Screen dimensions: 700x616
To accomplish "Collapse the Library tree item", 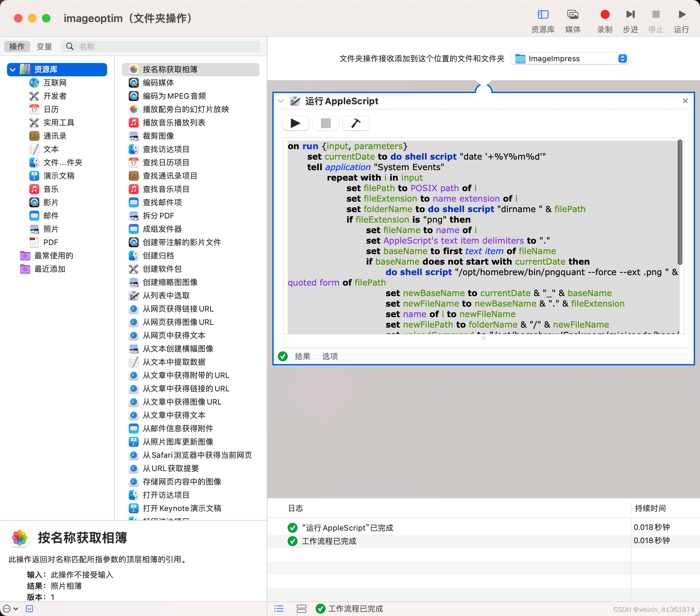I will (13, 69).
